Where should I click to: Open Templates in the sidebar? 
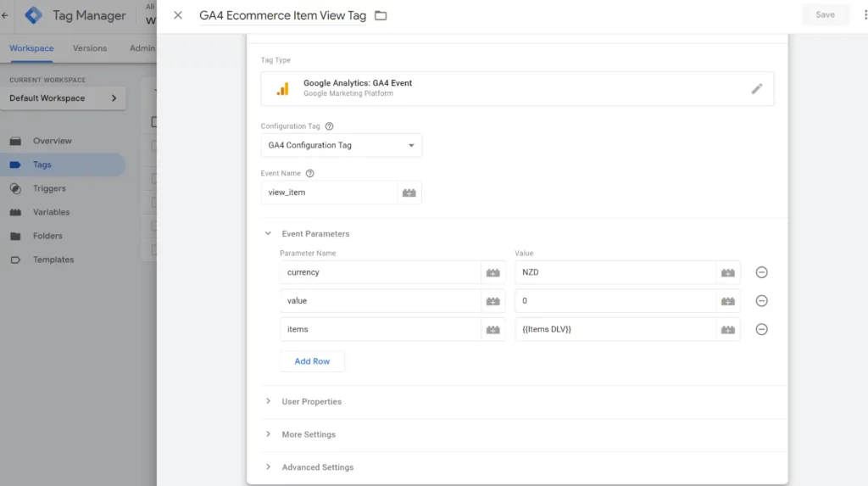coord(53,260)
